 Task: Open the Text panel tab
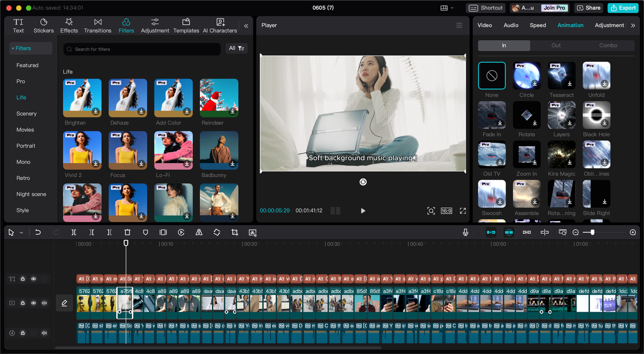pos(18,26)
